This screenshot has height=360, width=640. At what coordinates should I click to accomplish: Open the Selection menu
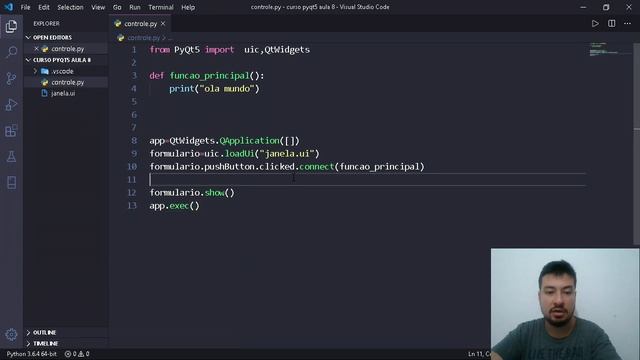point(70,7)
